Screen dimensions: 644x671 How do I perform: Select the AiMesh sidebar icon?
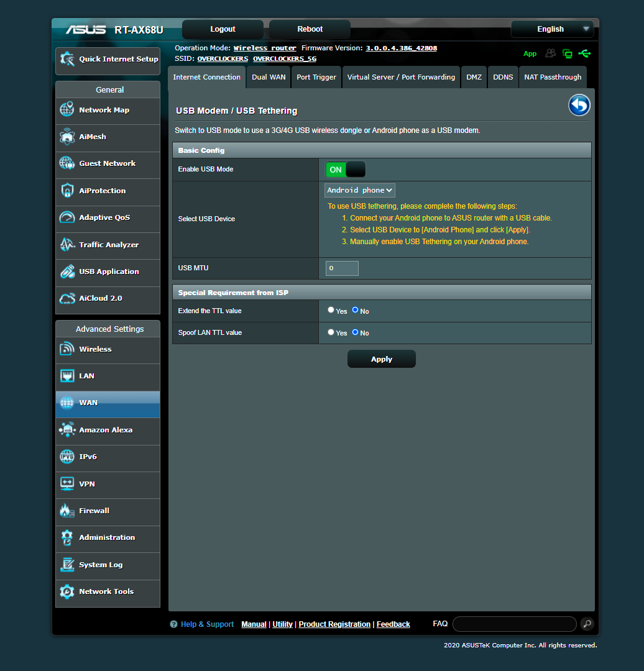click(x=67, y=137)
